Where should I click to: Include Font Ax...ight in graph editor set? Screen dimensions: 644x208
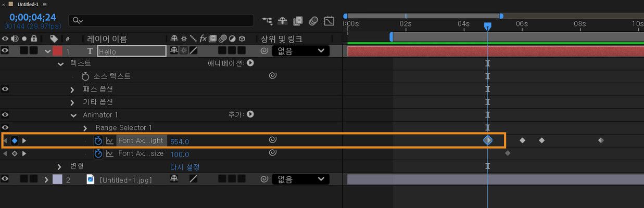point(109,141)
